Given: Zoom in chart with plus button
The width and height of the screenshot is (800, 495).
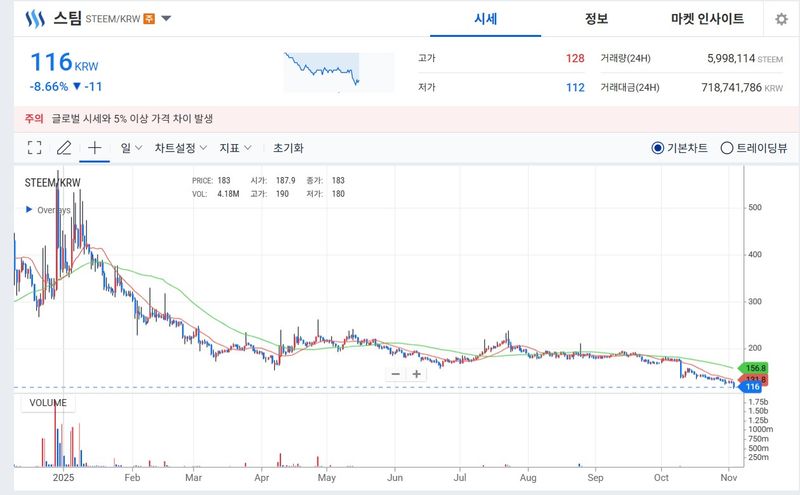Looking at the screenshot, I should [x=417, y=374].
